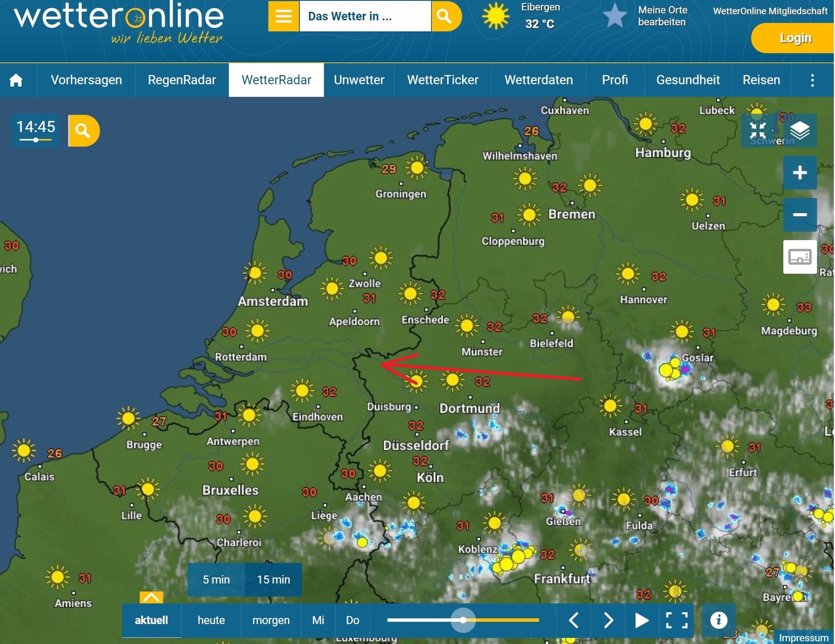Click the Magdeburg city label
This screenshot has height=644, width=835.
pyautogui.click(x=789, y=331)
